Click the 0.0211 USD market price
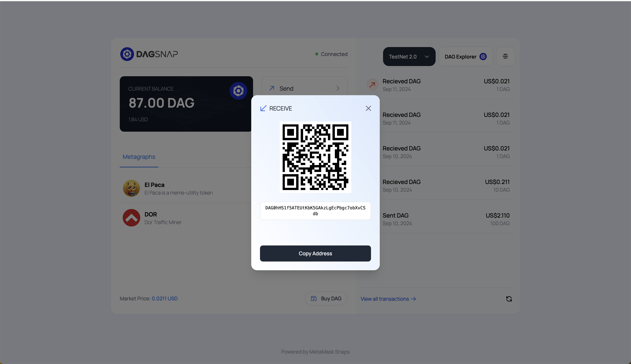The height and width of the screenshot is (364, 631). 165,299
